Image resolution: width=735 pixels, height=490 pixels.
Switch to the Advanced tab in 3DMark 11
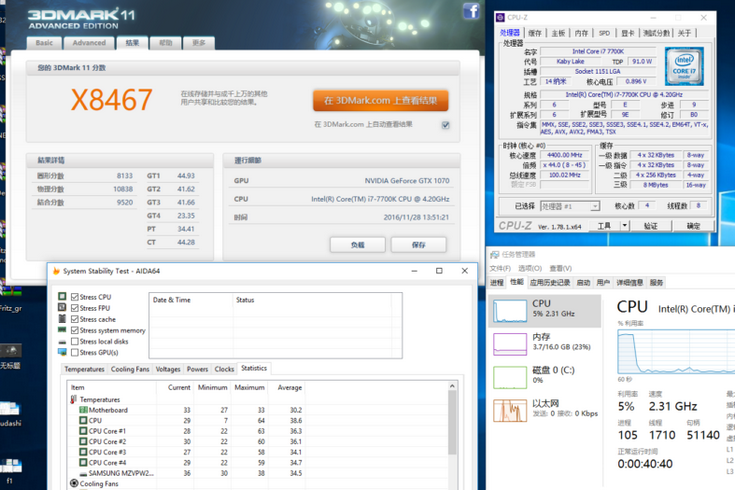(x=89, y=43)
